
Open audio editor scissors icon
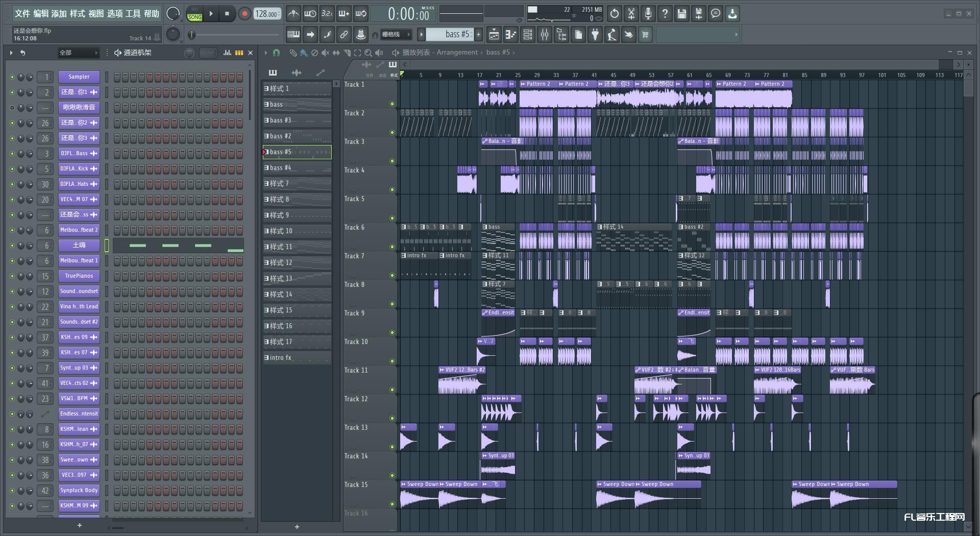(x=631, y=14)
